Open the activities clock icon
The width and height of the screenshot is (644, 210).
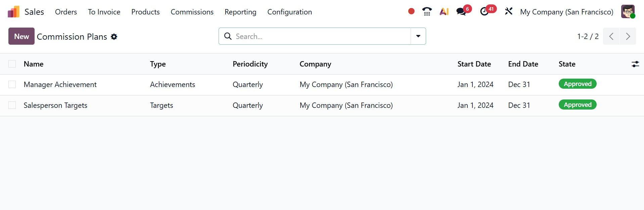click(x=484, y=11)
